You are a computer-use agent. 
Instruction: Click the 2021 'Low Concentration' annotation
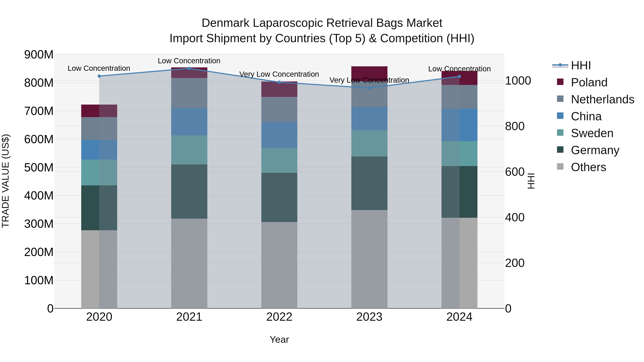(189, 61)
